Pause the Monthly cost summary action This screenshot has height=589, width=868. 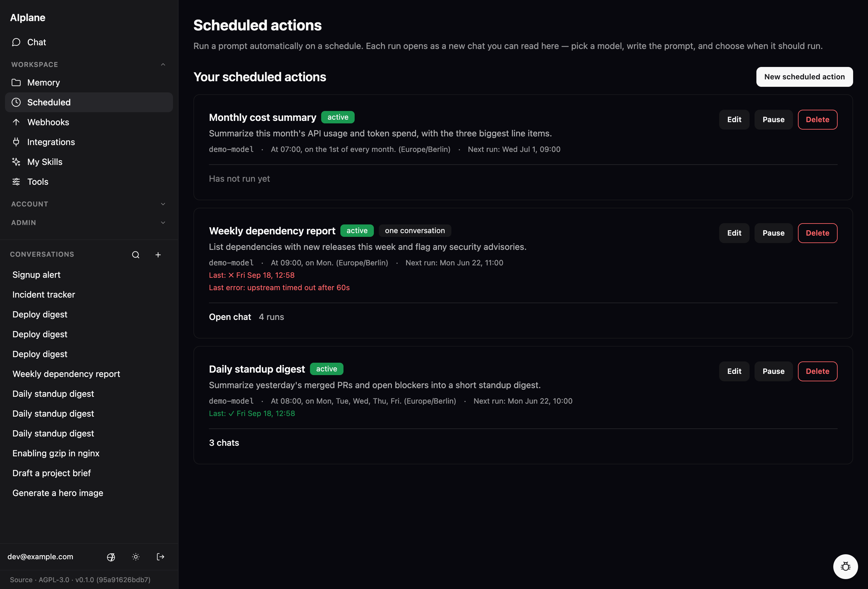click(773, 120)
